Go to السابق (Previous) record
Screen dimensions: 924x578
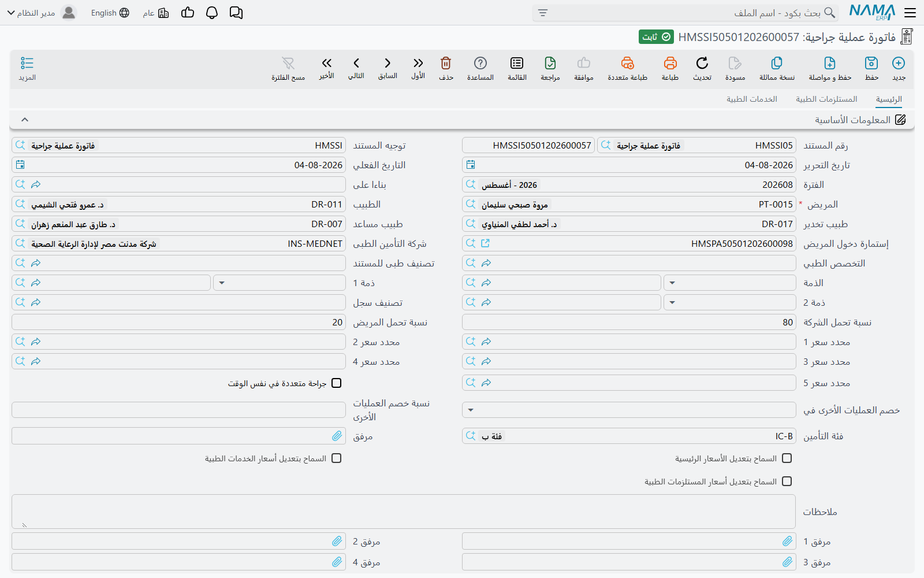pyautogui.click(x=388, y=63)
